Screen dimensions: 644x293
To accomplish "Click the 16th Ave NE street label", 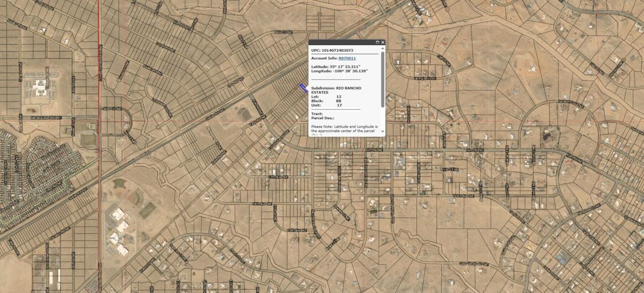I will 262,204.
